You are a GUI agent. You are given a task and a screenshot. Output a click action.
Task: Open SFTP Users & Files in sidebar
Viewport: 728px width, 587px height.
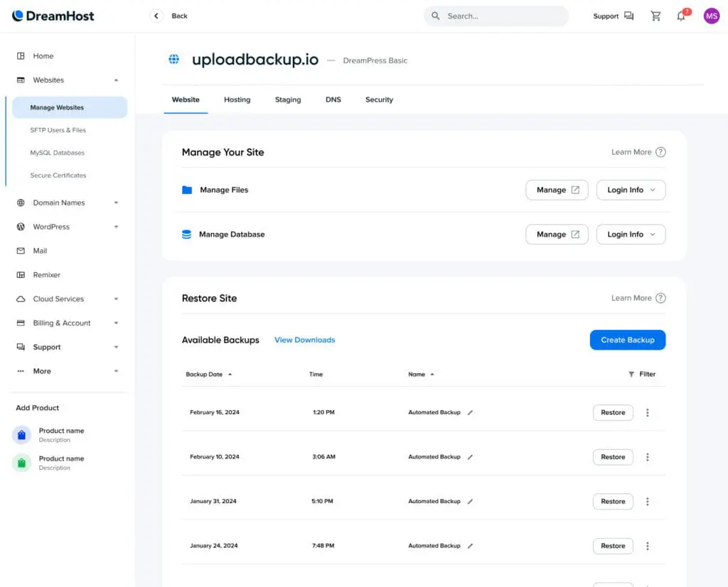58,130
